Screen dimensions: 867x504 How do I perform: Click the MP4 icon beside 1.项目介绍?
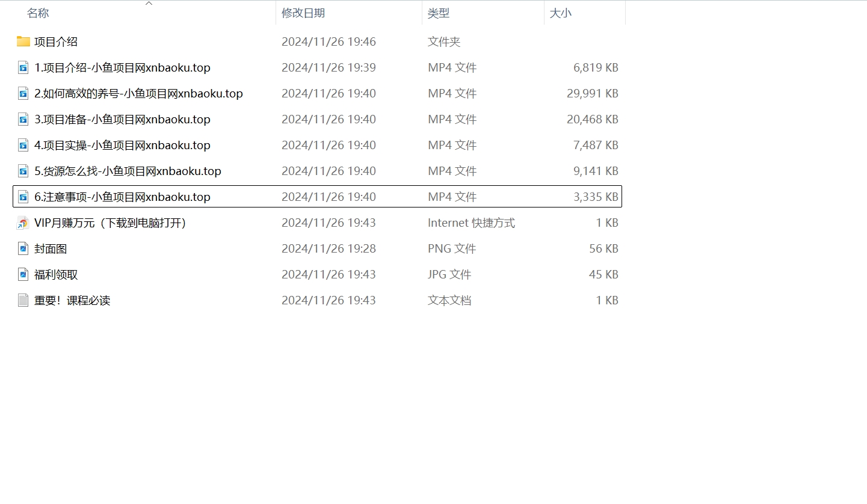point(22,67)
